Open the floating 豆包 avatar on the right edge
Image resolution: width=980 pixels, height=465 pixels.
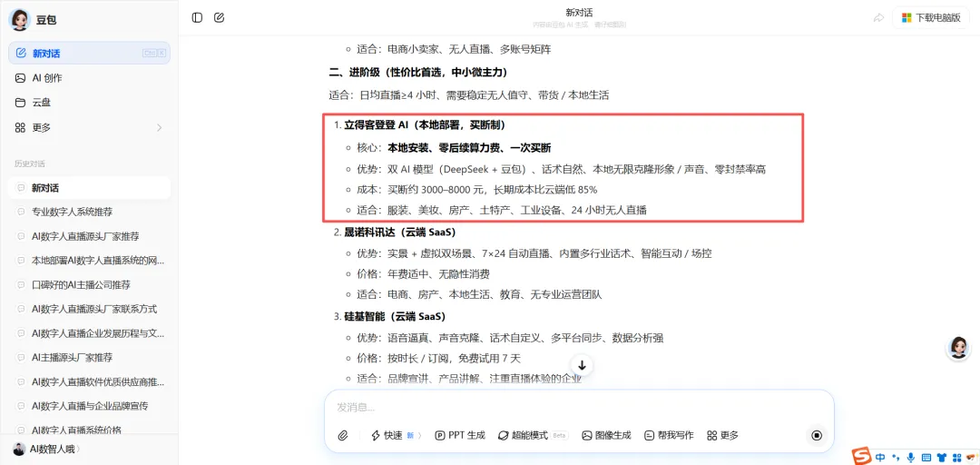[x=958, y=347]
